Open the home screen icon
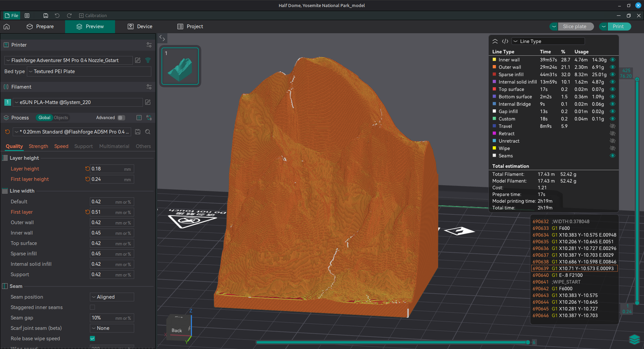This screenshot has width=644, height=349. coord(7,27)
